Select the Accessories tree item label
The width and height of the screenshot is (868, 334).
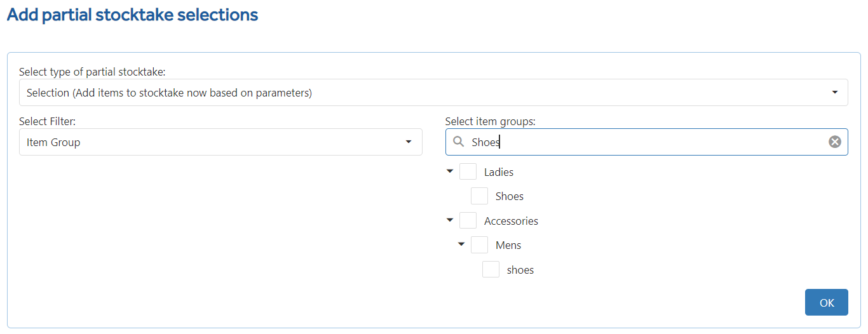click(511, 221)
